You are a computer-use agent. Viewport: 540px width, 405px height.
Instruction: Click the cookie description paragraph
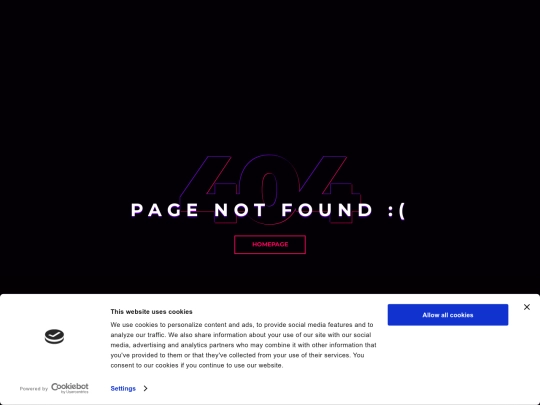[x=243, y=345]
